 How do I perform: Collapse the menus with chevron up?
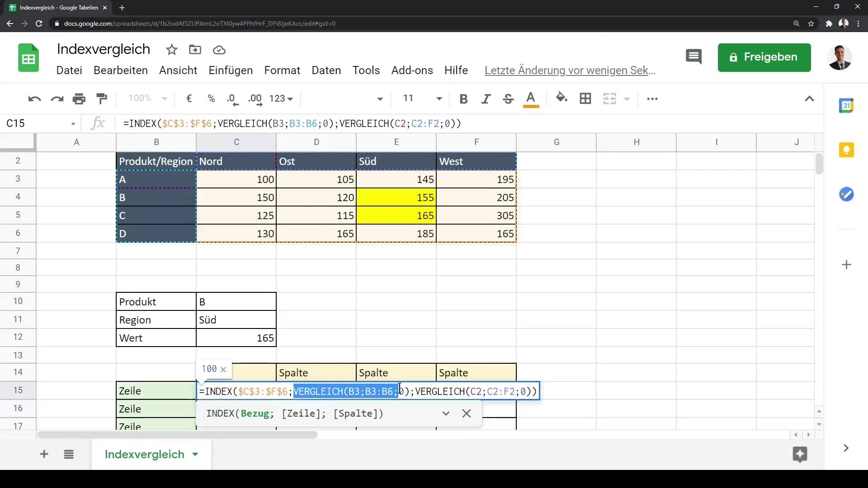point(809,99)
